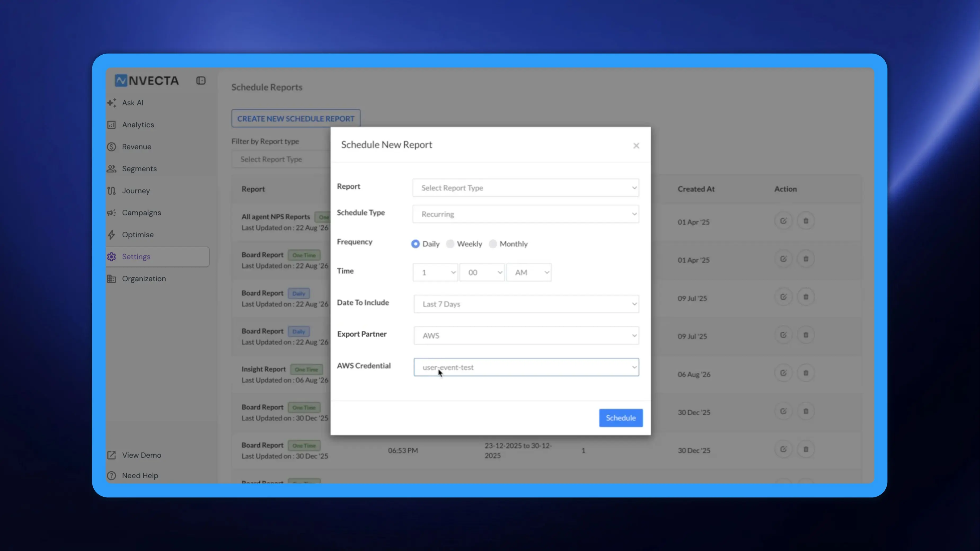Select the Weekly frequency radio button
Screen dimensions: 980x551
click(450, 244)
